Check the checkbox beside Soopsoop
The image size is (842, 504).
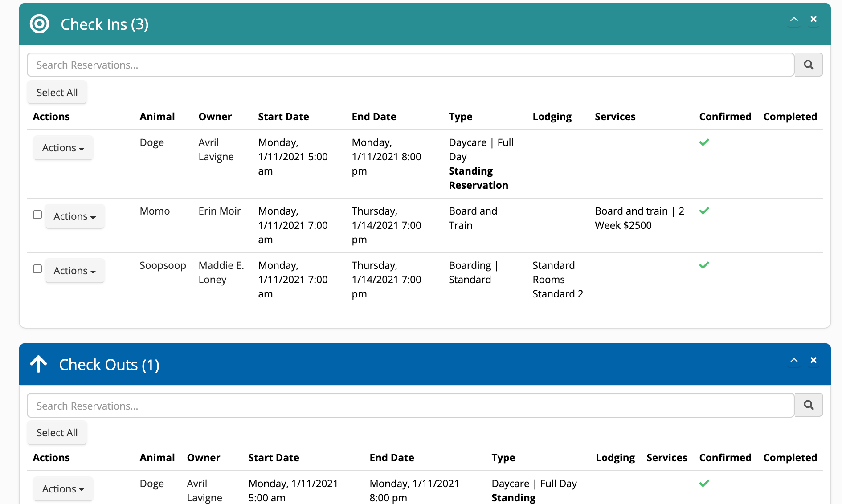pyautogui.click(x=37, y=269)
